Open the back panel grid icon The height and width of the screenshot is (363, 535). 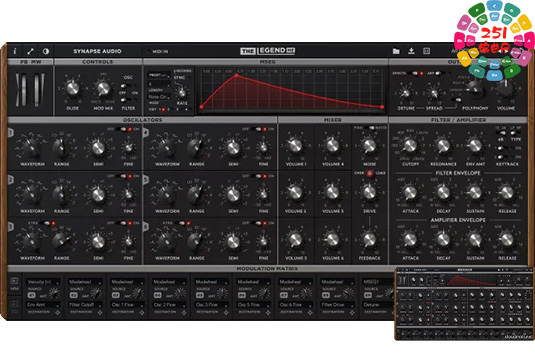(x=426, y=51)
